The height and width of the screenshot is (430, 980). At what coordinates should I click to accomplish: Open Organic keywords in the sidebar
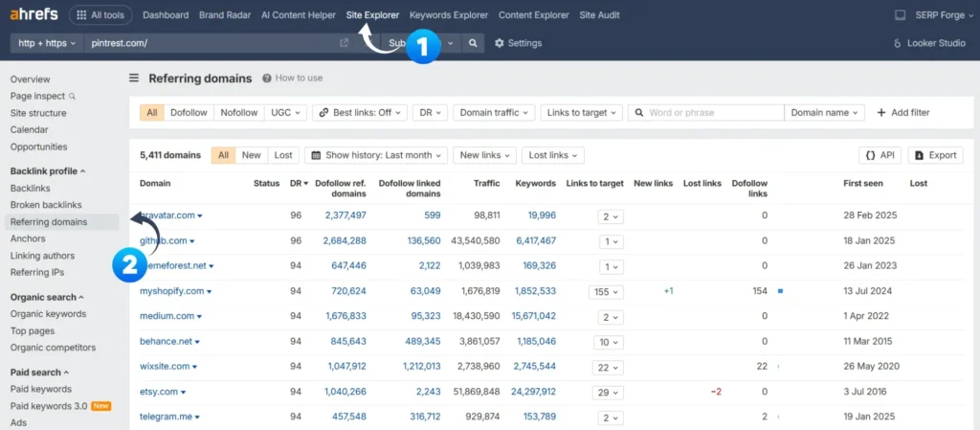(x=48, y=314)
